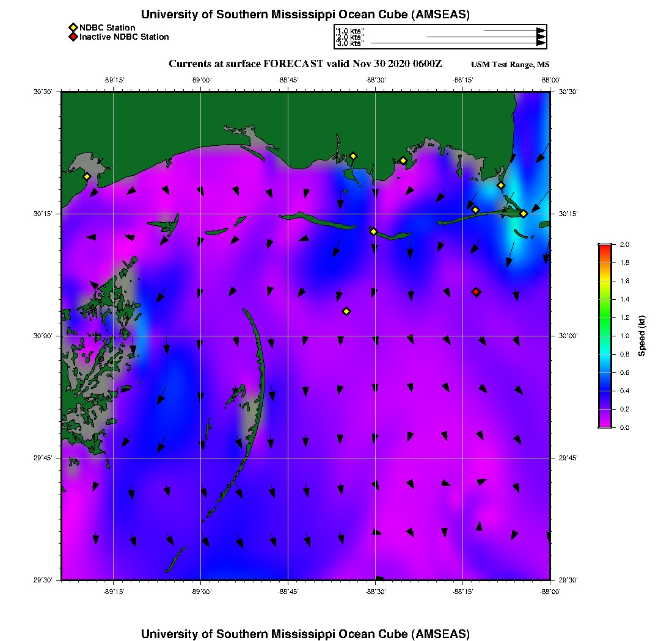The height and width of the screenshot is (641, 672).
Task: Click the southernmost yellow NDBC station in open water
Action: click(x=346, y=311)
